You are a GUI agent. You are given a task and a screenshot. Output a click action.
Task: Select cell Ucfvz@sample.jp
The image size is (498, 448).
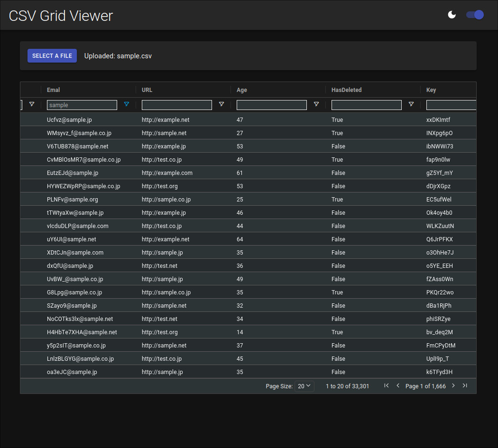pyautogui.click(x=69, y=119)
